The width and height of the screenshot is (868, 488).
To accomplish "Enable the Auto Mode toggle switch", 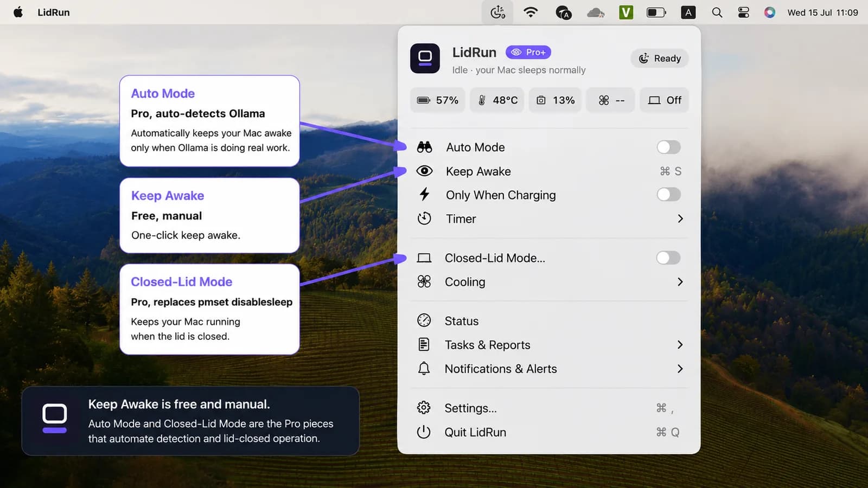I will [x=668, y=147].
